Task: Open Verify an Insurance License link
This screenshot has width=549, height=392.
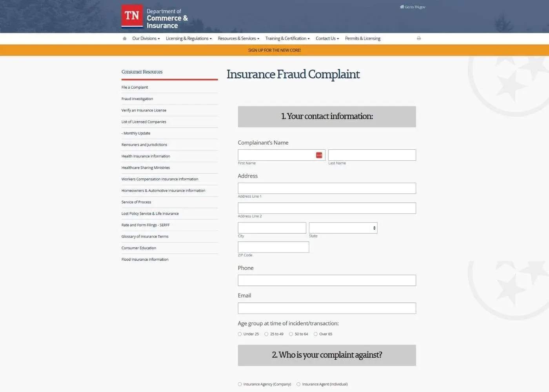Action: (144, 110)
